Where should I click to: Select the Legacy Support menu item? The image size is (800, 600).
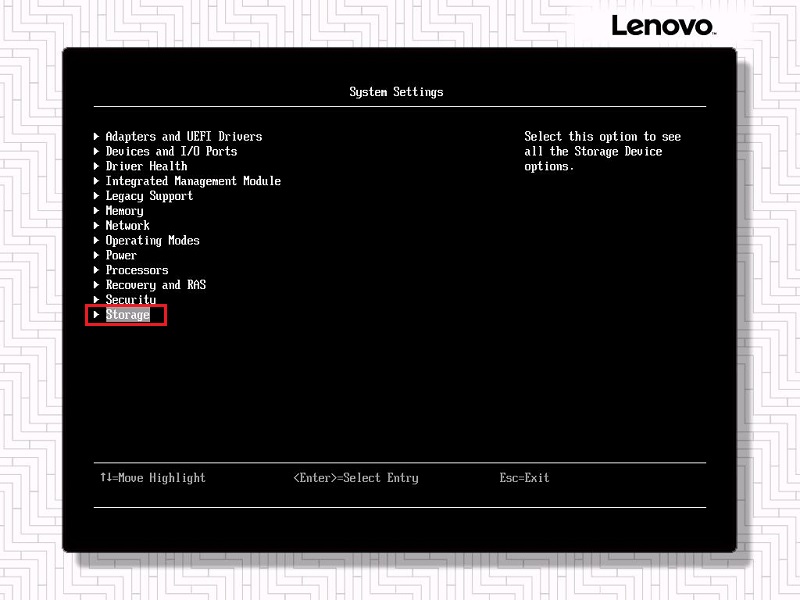149,196
